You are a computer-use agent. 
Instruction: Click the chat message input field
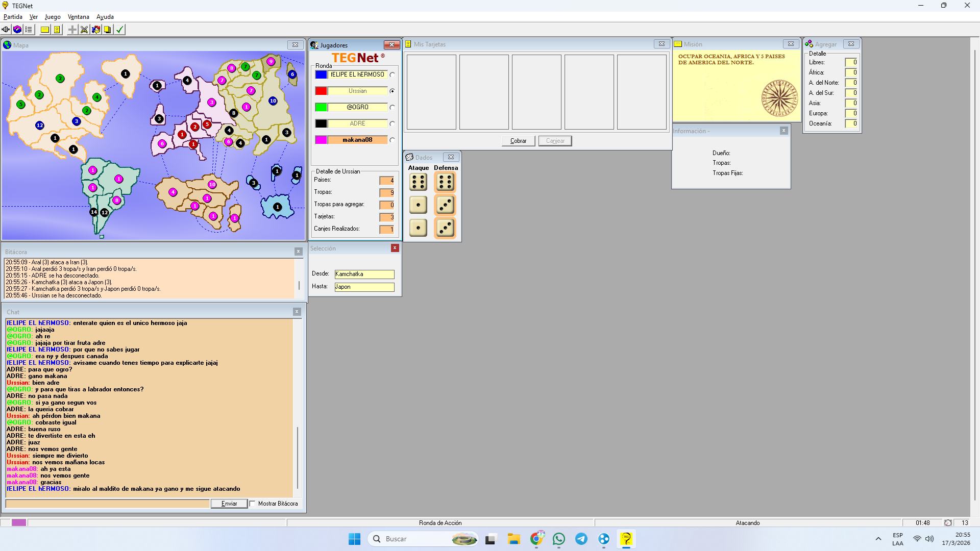108,504
